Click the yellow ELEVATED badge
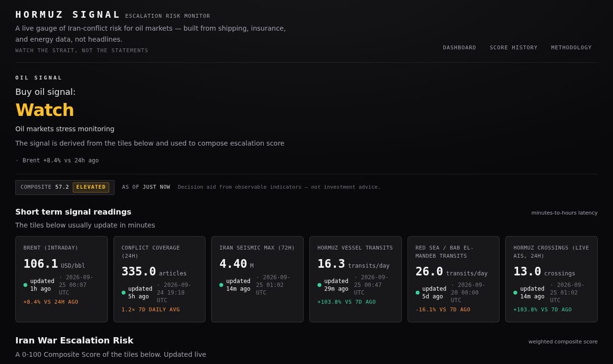 [91, 187]
